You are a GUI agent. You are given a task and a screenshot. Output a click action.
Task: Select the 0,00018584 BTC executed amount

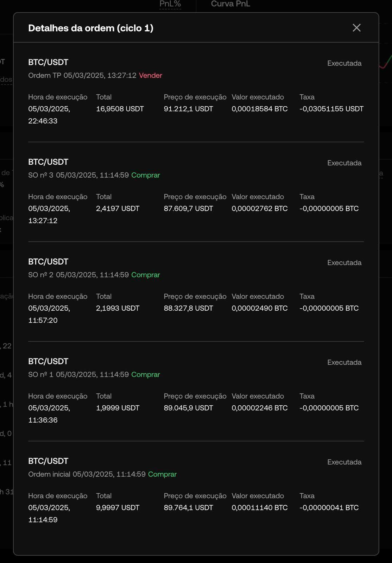[x=260, y=109]
